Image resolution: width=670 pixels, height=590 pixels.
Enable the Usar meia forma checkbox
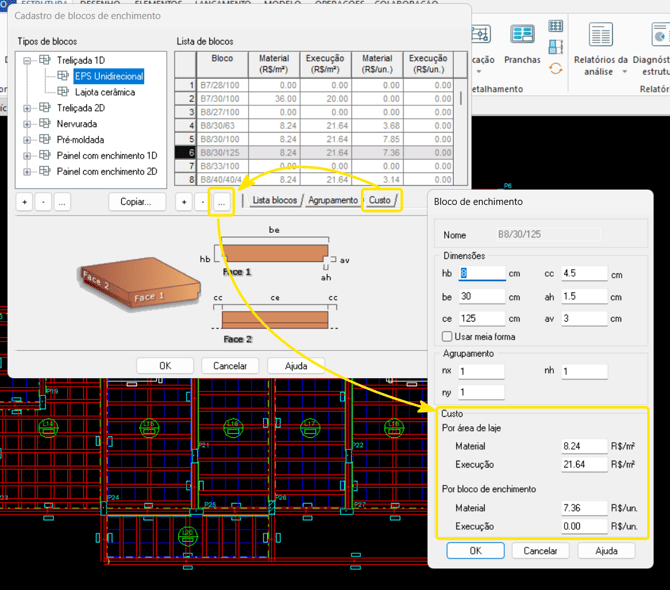(x=447, y=337)
